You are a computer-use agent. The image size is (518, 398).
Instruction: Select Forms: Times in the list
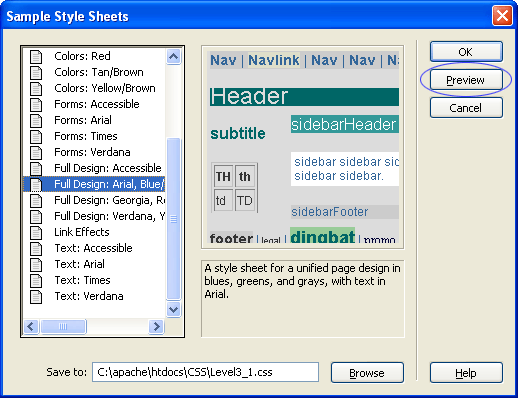point(86,136)
